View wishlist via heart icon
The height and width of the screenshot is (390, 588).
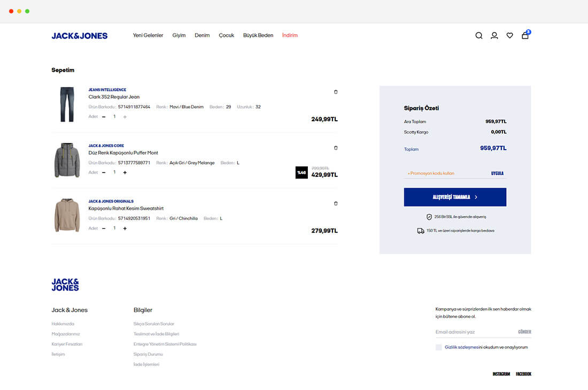coord(509,36)
